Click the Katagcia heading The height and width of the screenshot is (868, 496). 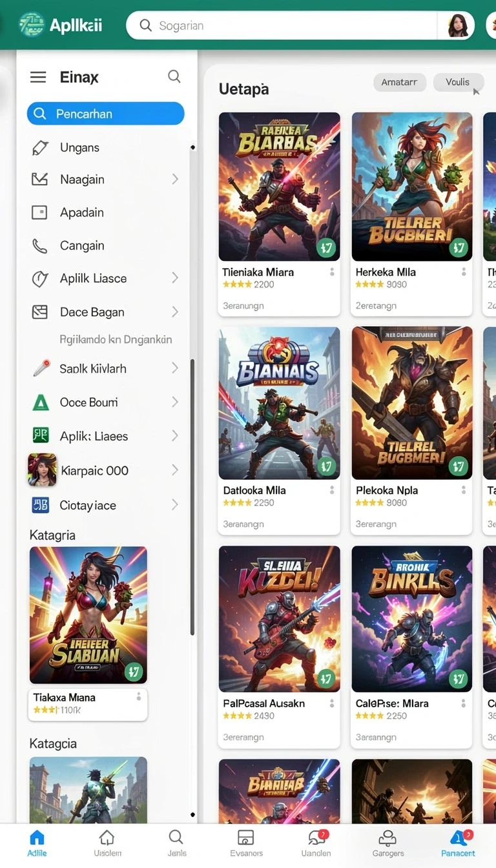click(x=53, y=744)
